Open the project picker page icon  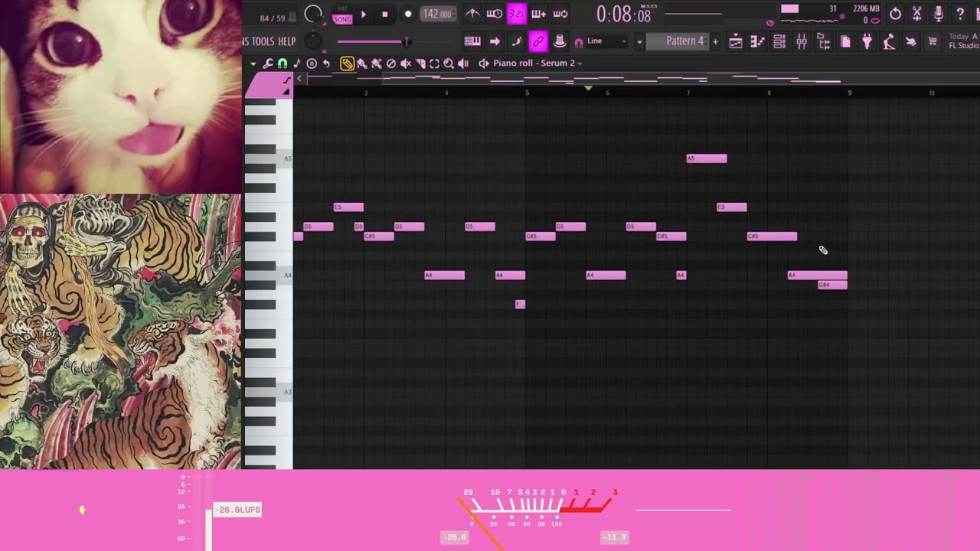[x=845, y=42]
